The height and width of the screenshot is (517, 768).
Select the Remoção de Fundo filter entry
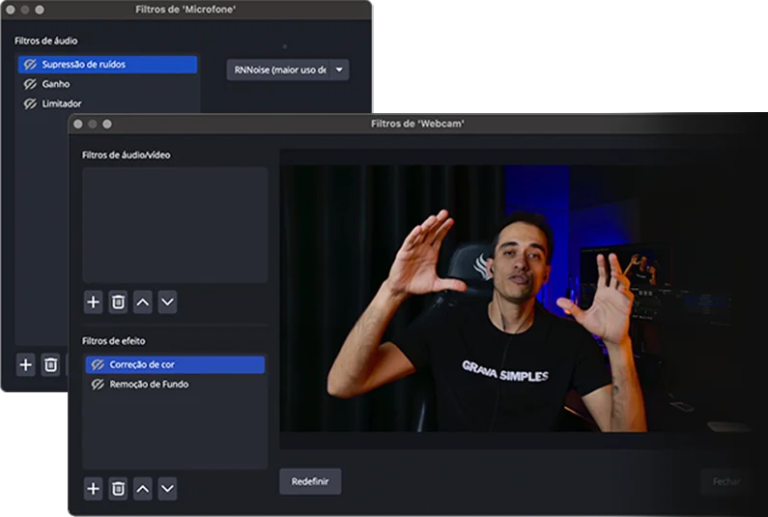[x=148, y=384]
